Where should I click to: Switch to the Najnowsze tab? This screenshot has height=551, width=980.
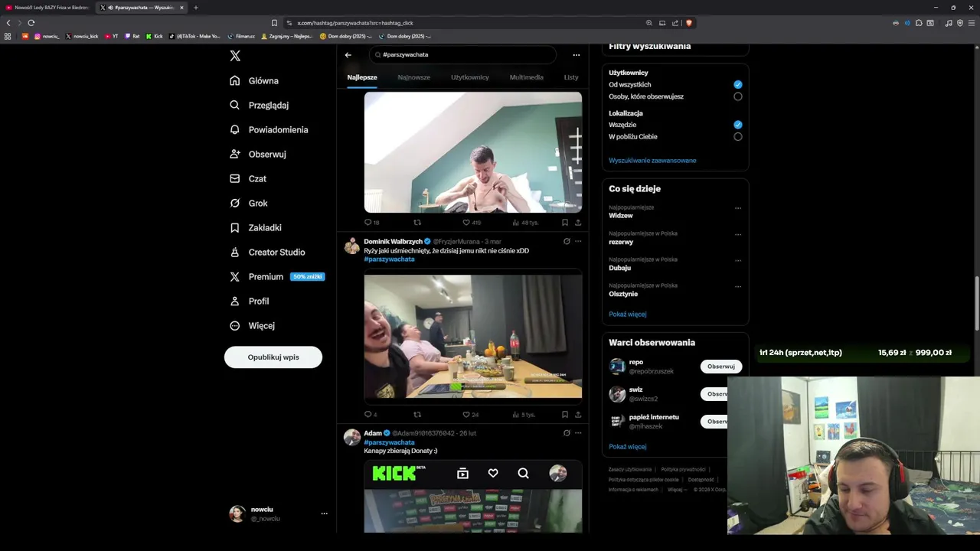pyautogui.click(x=414, y=77)
